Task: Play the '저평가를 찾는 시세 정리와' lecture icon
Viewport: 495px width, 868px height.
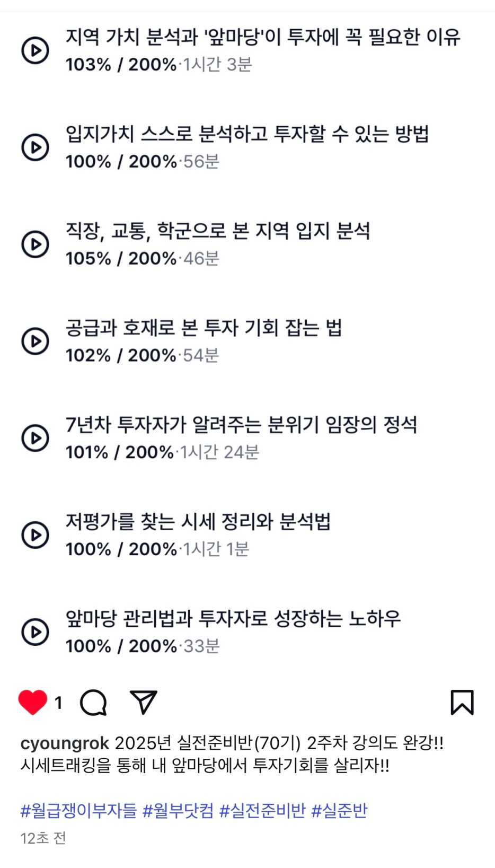Action: pyautogui.click(x=35, y=534)
